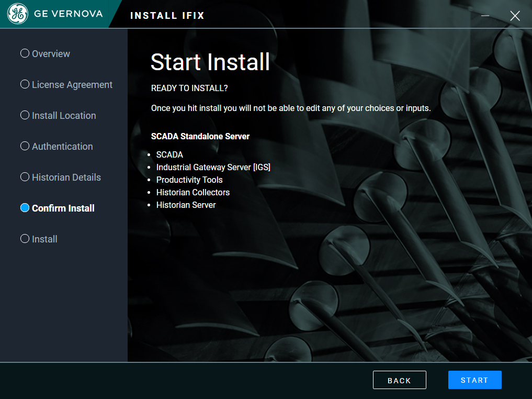This screenshot has width=532, height=399.
Task: Click the GE Vernova logo icon
Action: point(18,14)
